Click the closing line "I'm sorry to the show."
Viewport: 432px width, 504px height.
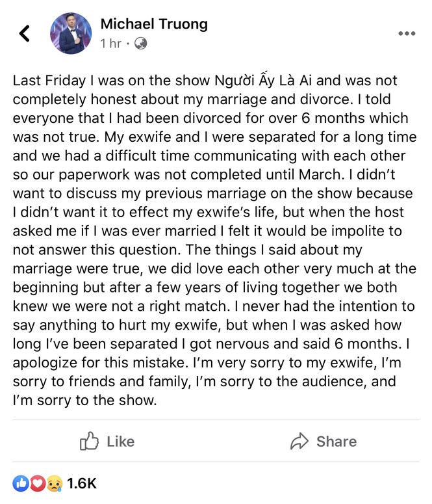(84, 400)
